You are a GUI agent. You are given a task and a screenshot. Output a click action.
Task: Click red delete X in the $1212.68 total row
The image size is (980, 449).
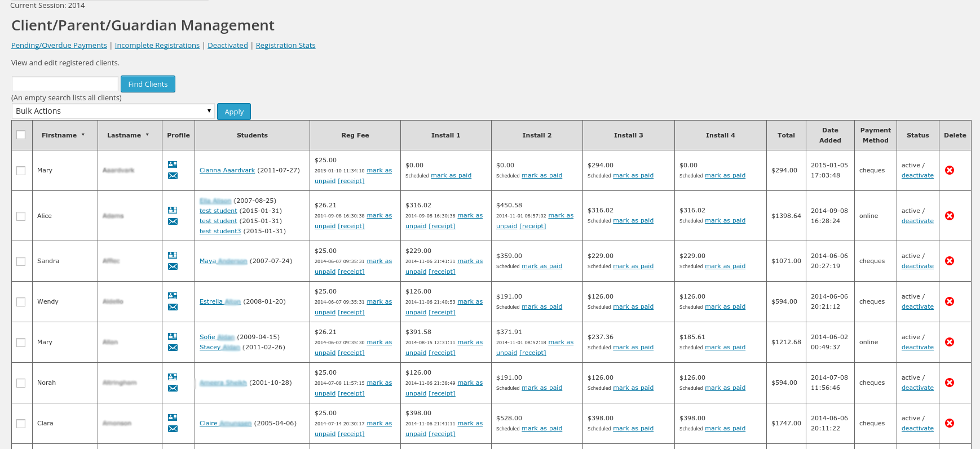point(950,342)
